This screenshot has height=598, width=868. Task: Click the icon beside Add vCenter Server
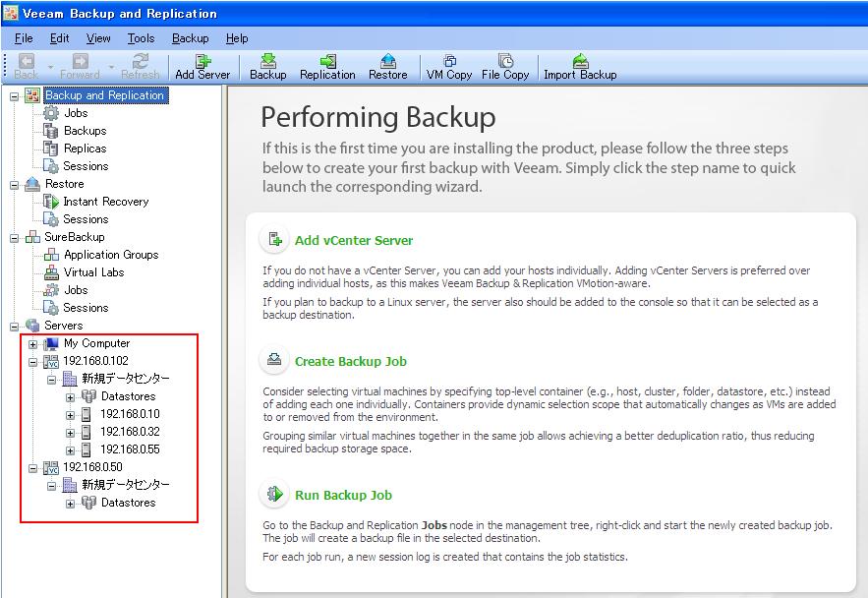274,240
